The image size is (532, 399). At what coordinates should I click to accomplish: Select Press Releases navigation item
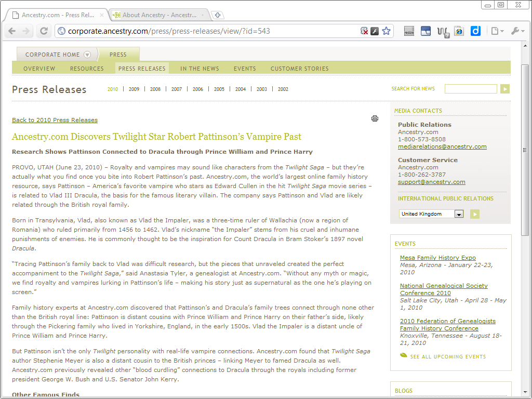[142, 69]
